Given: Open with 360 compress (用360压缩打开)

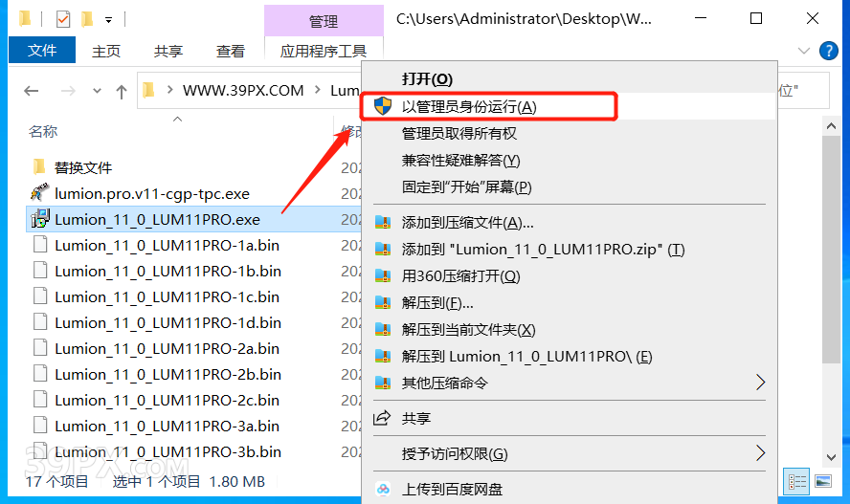Looking at the screenshot, I should click(x=460, y=276).
